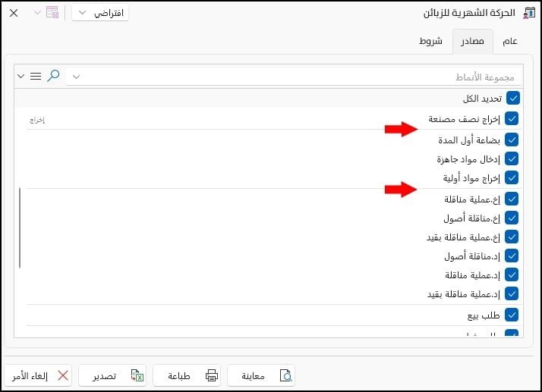Expand chevron next to hamburger menu
Image resolution: width=542 pixels, height=392 pixels.
click(x=20, y=76)
